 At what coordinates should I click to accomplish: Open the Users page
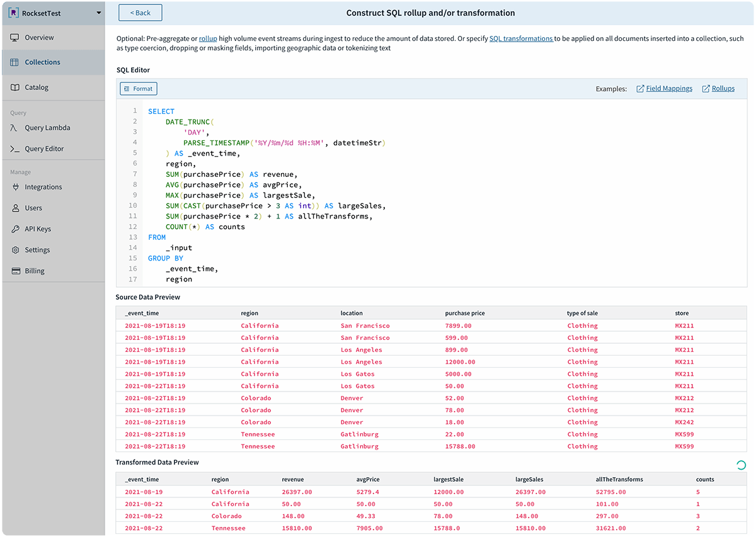[x=33, y=208]
